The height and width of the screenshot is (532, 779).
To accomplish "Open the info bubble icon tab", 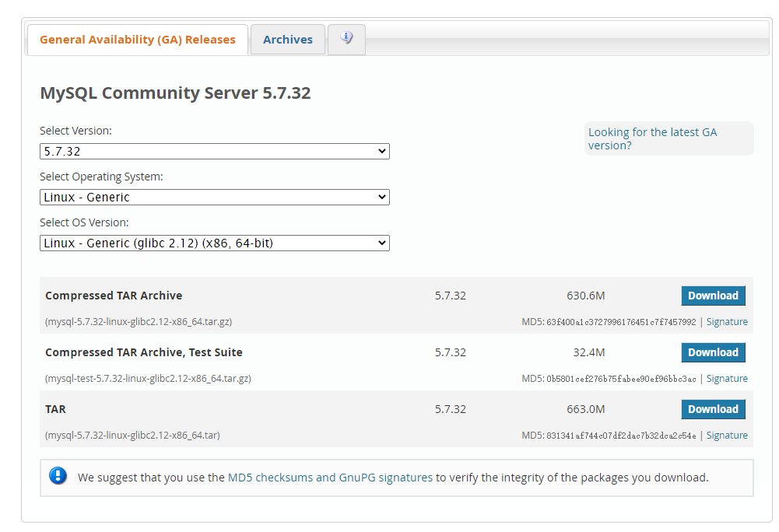I will coord(346,39).
